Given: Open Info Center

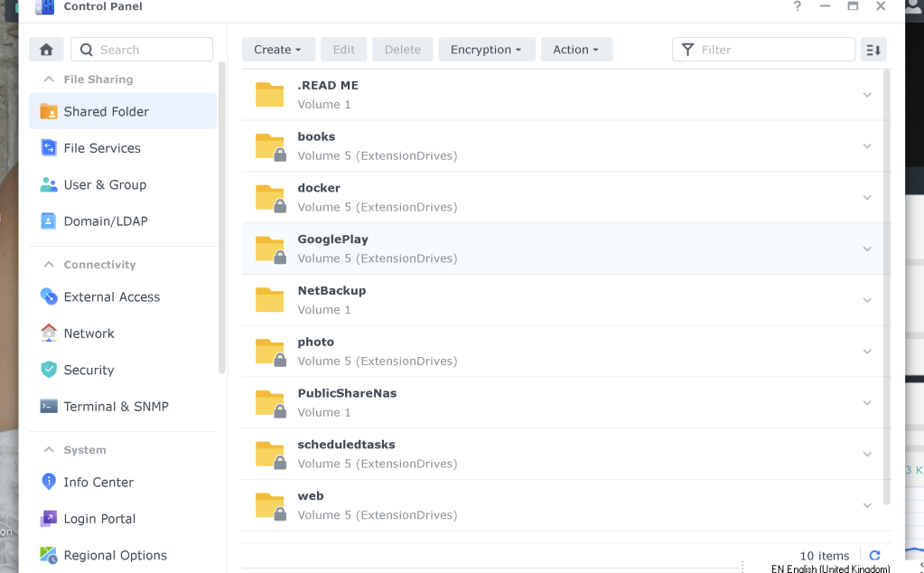Looking at the screenshot, I should pyautogui.click(x=123, y=482).
